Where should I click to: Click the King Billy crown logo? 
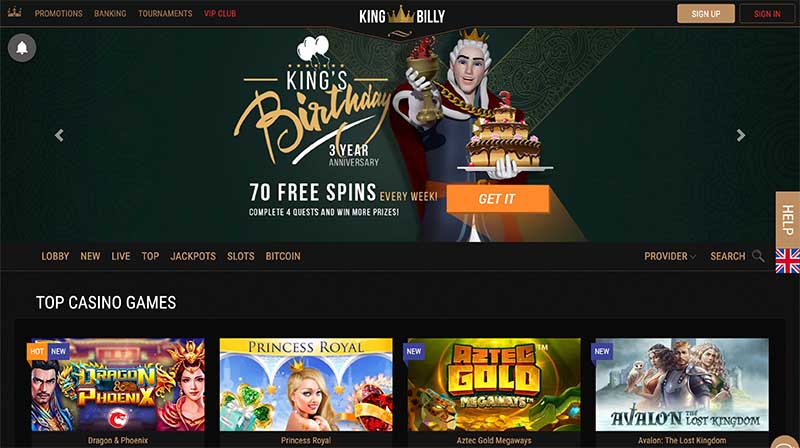tap(402, 15)
